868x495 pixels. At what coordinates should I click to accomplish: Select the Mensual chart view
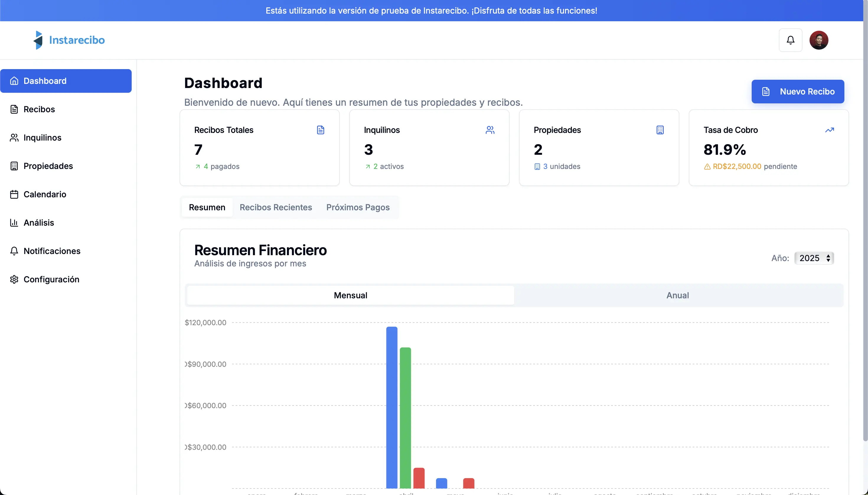(350, 295)
